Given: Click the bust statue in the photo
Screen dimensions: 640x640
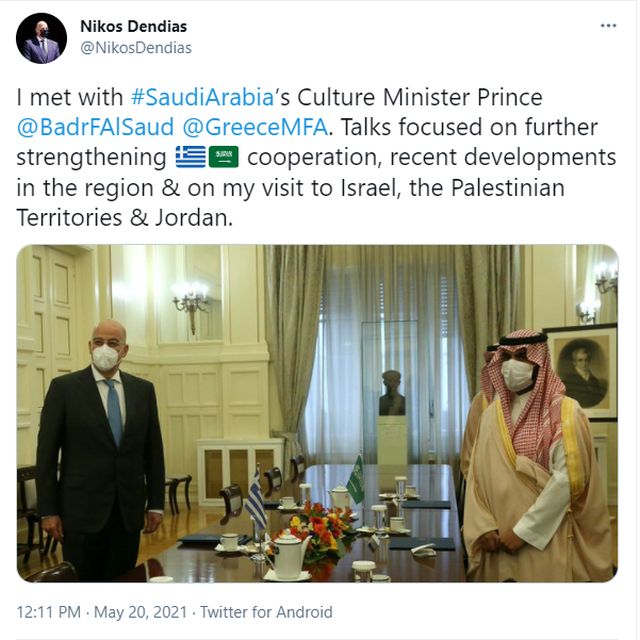Looking at the screenshot, I should tap(391, 393).
